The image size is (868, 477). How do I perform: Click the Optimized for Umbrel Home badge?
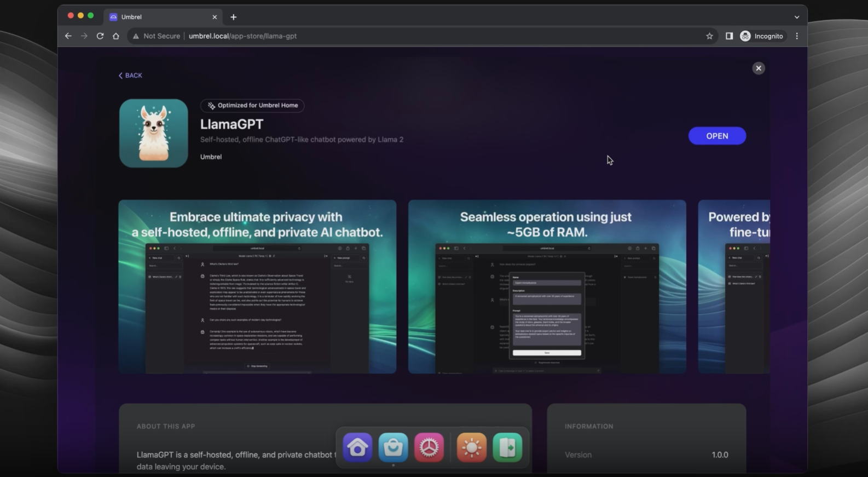pos(252,106)
